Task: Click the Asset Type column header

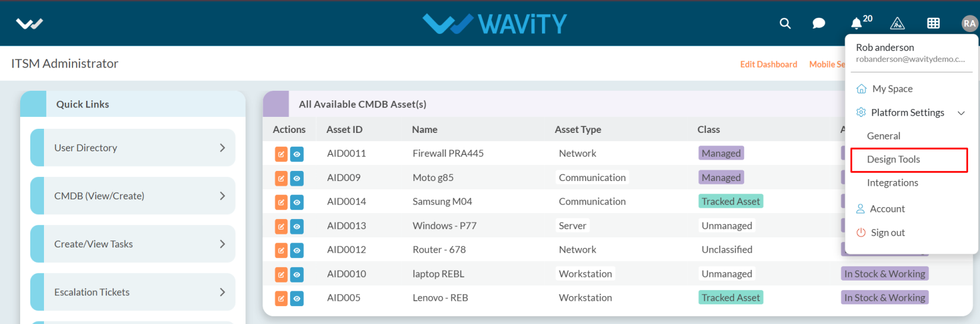Action: coord(578,129)
